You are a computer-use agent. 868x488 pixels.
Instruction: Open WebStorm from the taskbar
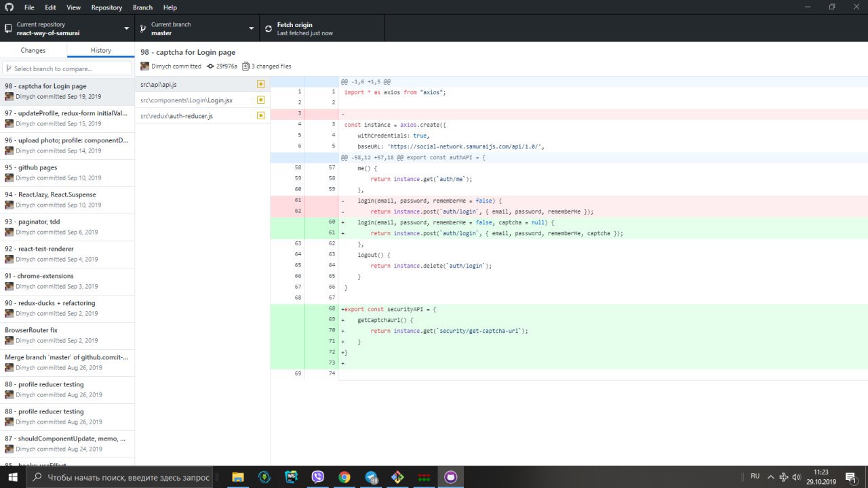pyautogui.click(x=291, y=477)
